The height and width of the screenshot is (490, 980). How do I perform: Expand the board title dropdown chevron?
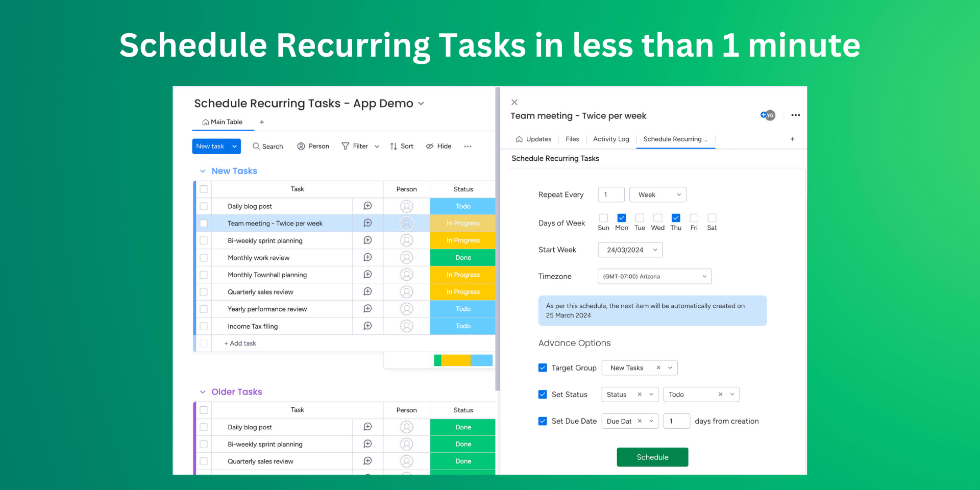click(x=421, y=104)
